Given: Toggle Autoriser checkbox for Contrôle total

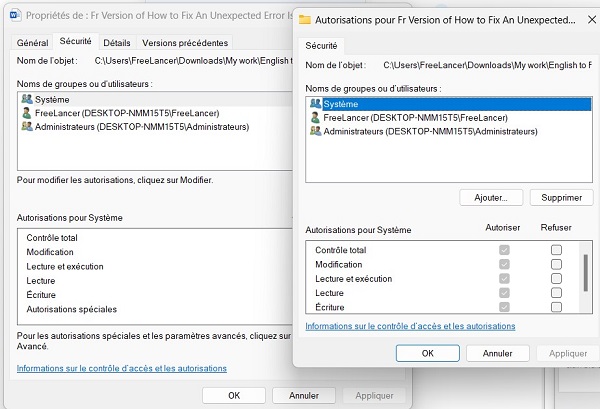Looking at the screenshot, I should (x=504, y=250).
